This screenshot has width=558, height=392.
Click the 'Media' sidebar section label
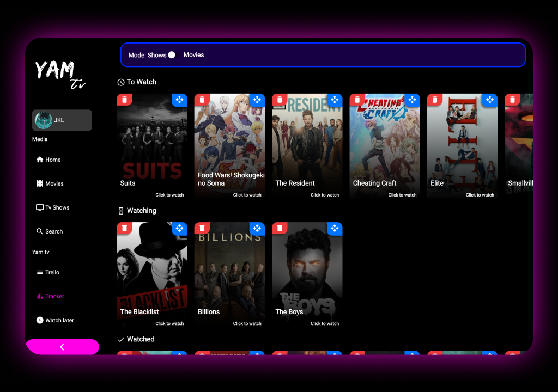click(x=40, y=139)
